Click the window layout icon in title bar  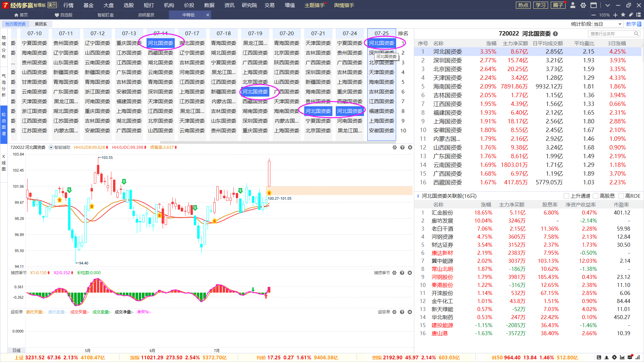point(594,5)
